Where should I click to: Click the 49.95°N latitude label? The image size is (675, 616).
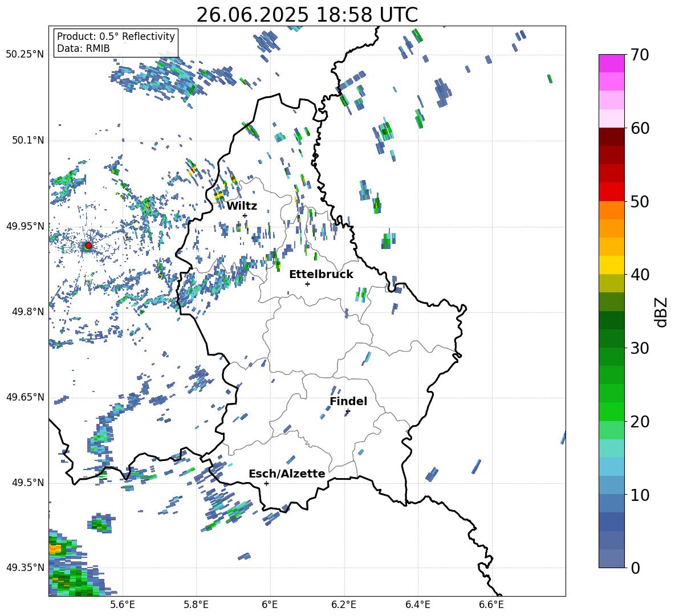tap(25, 226)
